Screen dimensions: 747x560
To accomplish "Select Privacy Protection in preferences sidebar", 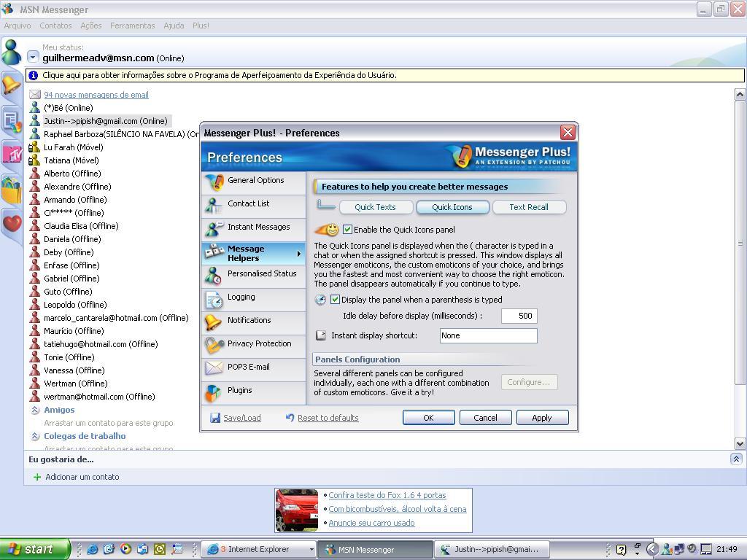I will [258, 343].
